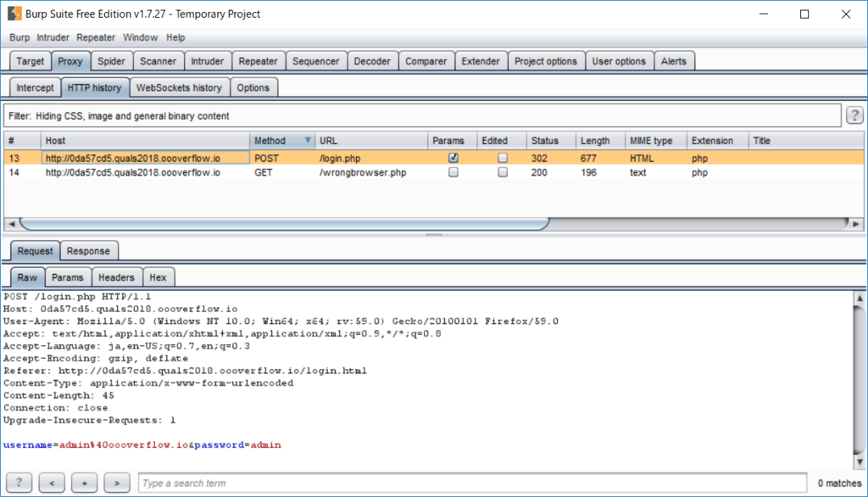
Task: Click the Method column sort arrow
Action: [x=308, y=140]
